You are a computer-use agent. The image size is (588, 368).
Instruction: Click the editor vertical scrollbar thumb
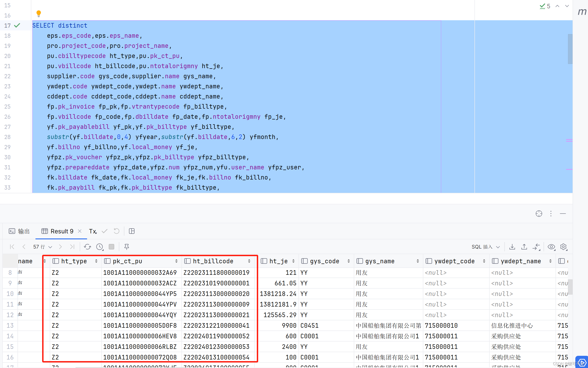[570, 49]
